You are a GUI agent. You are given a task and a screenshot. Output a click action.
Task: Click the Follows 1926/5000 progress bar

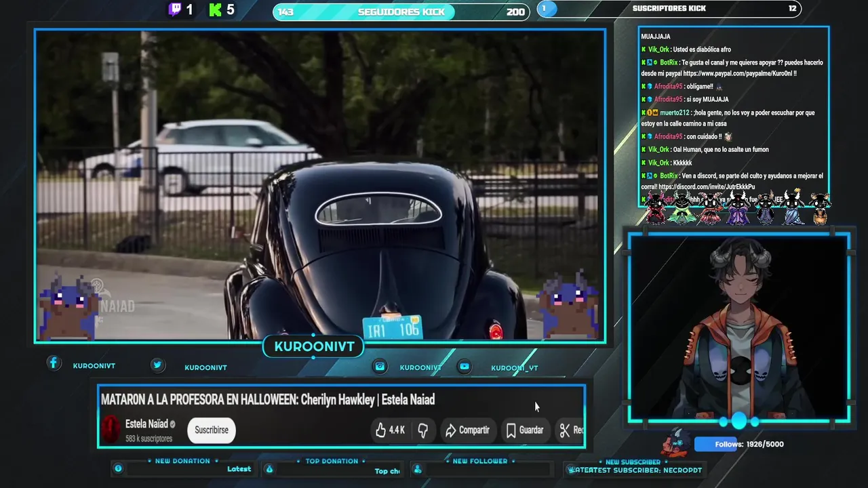pyautogui.click(x=739, y=444)
